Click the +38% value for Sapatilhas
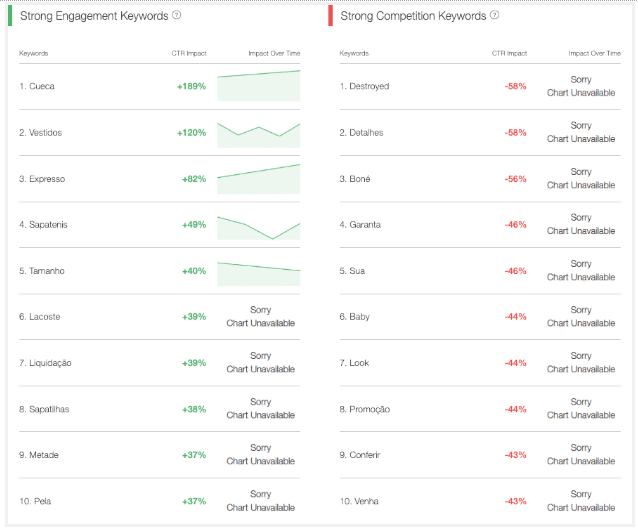Image resolution: width=638 pixels, height=529 pixels. pos(194,409)
